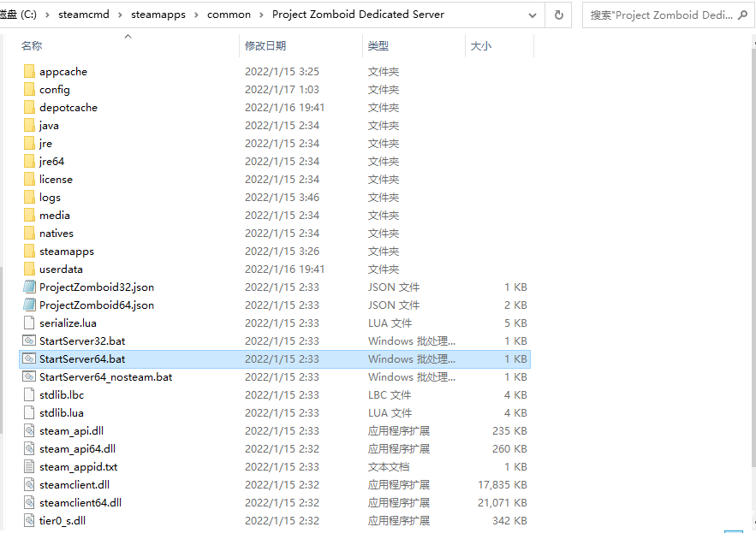The height and width of the screenshot is (533, 756).
Task: Click the userdata folder icon
Action: (29, 269)
